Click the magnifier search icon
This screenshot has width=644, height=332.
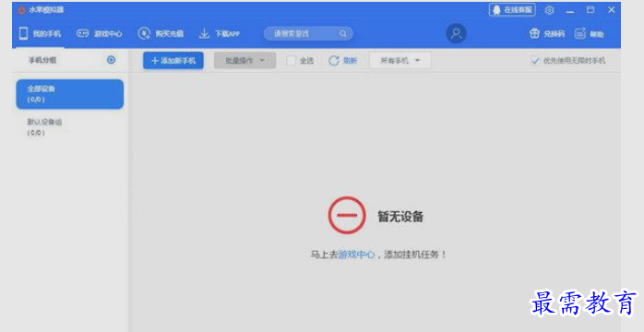[343, 33]
